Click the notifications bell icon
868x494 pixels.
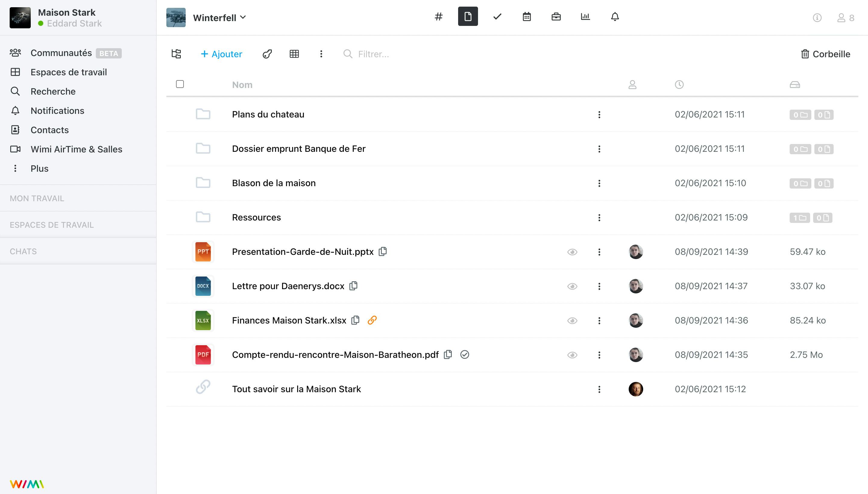tap(614, 17)
